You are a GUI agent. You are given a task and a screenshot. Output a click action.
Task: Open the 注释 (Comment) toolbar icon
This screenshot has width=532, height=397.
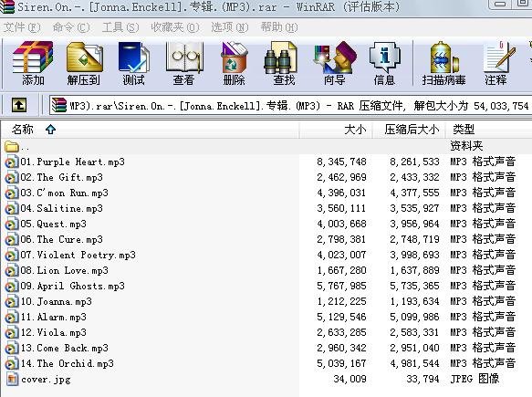click(496, 63)
